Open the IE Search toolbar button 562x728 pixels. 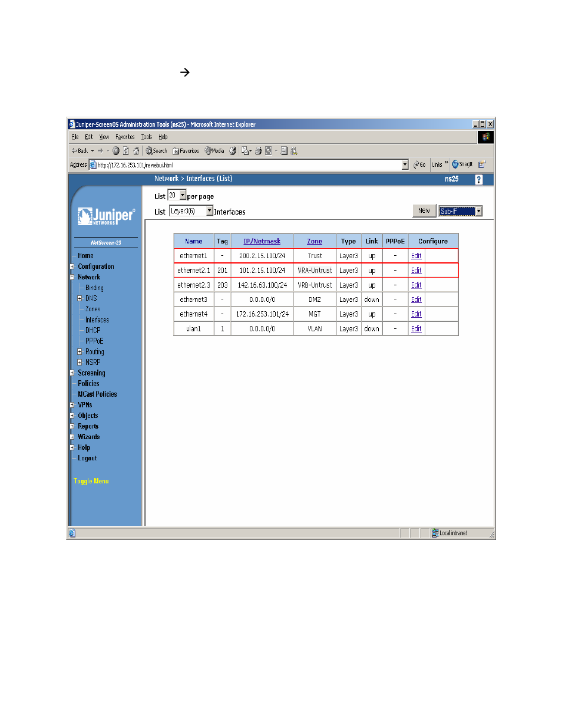157,151
